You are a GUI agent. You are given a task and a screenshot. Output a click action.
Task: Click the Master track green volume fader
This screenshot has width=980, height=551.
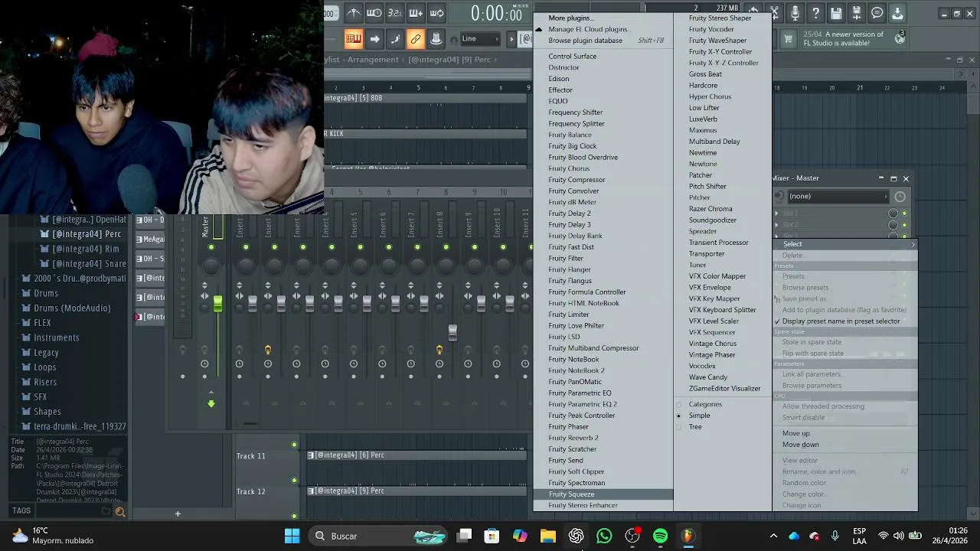(x=217, y=305)
